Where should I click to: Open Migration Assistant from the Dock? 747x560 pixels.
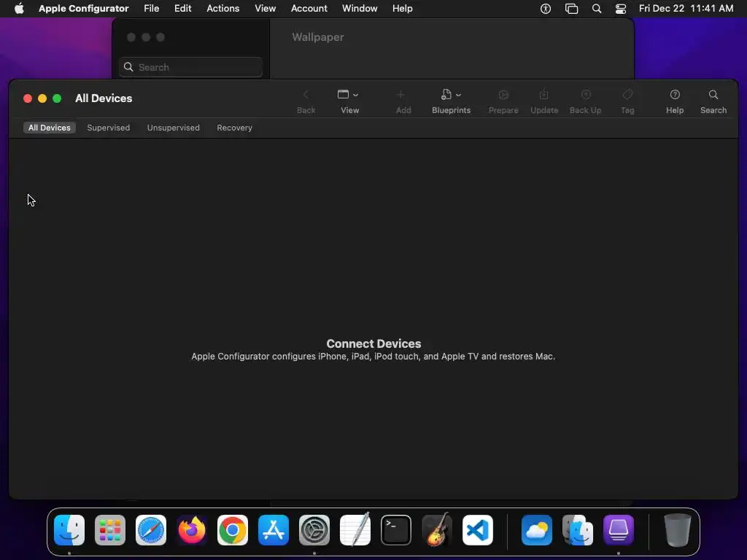[578, 530]
